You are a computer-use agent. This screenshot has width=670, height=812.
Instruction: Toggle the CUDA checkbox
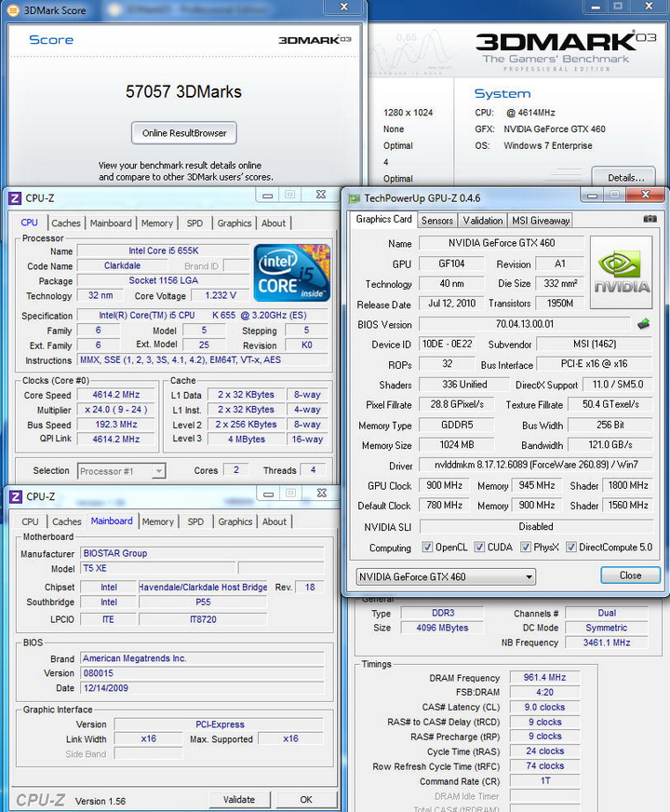coord(479,547)
